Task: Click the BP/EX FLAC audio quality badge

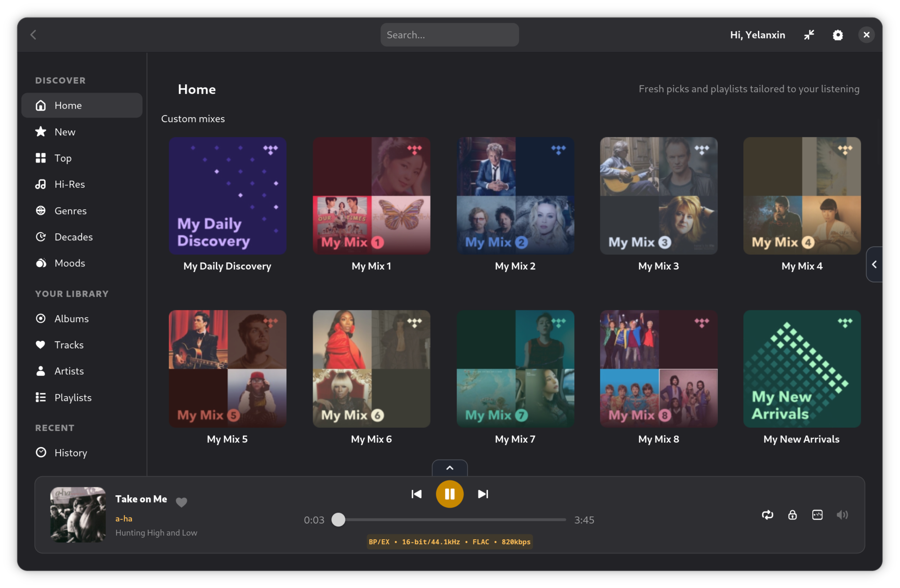Action: [450, 542]
